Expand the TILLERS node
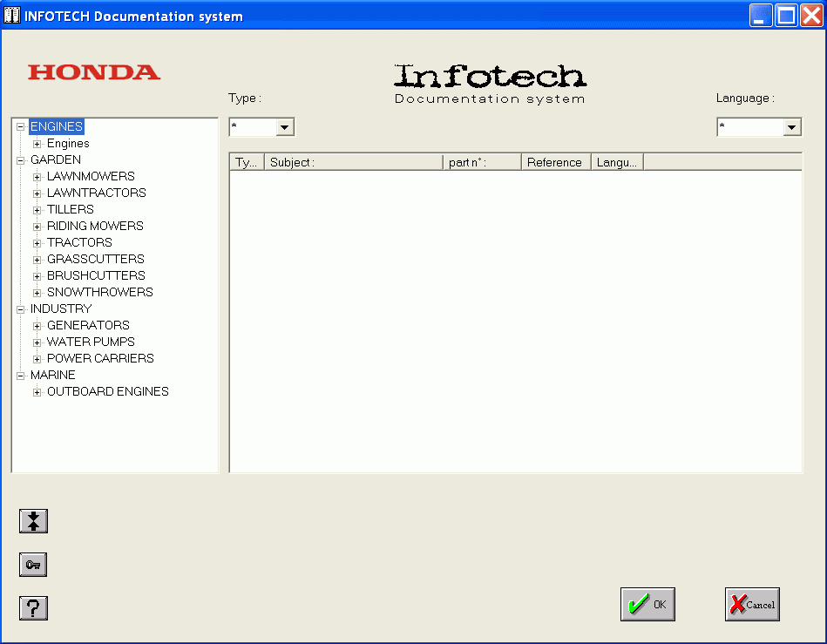827x644 pixels. (37, 210)
